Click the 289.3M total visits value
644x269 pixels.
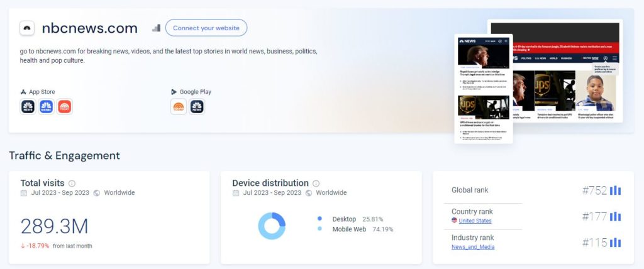coord(55,226)
